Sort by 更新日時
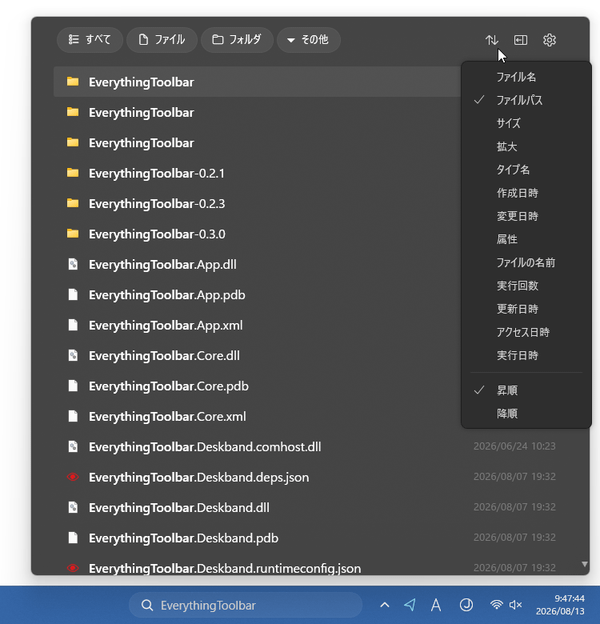Viewport: 600px width, 624px height. pyautogui.click(x=526, y=309)
